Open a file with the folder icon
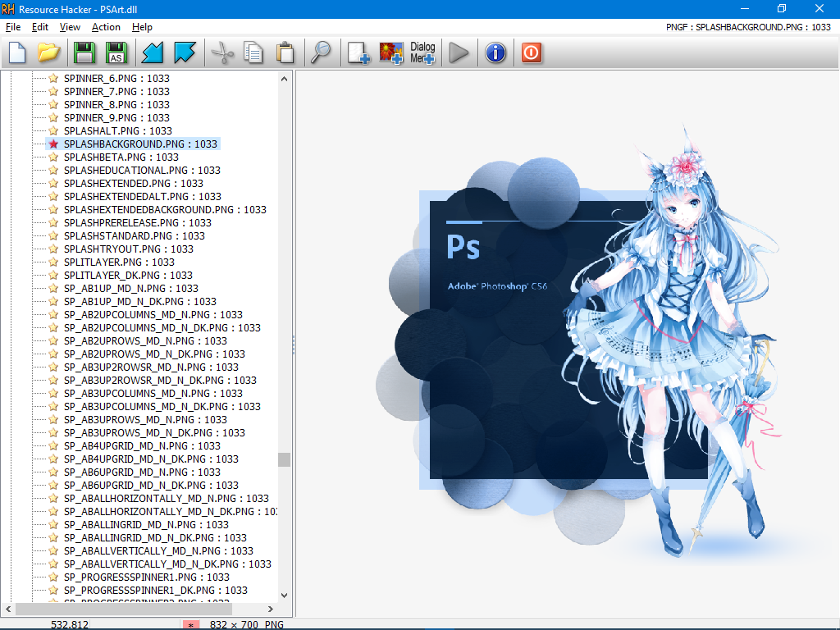The height and width of the screenshot is (630, 840). (48, 52)
